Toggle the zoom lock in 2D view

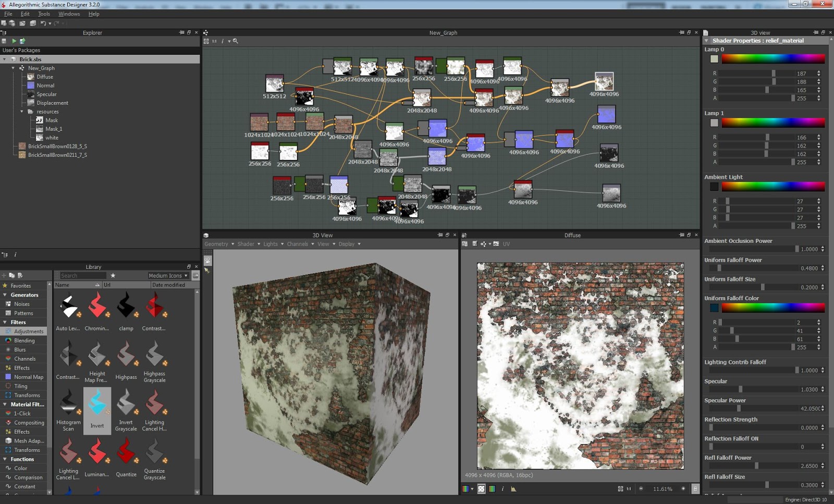tap(695, 489)
